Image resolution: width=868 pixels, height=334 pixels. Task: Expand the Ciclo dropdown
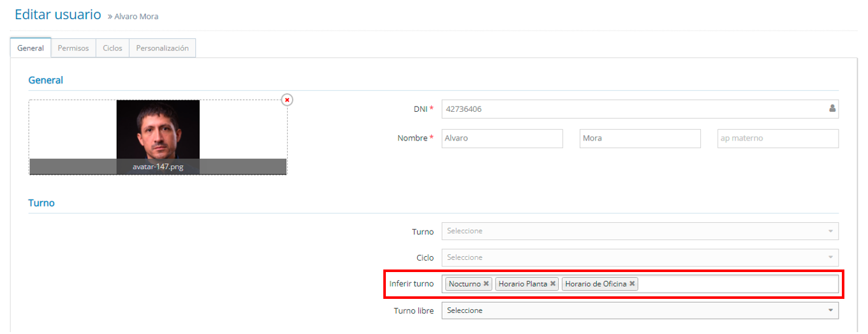point(640,257)
